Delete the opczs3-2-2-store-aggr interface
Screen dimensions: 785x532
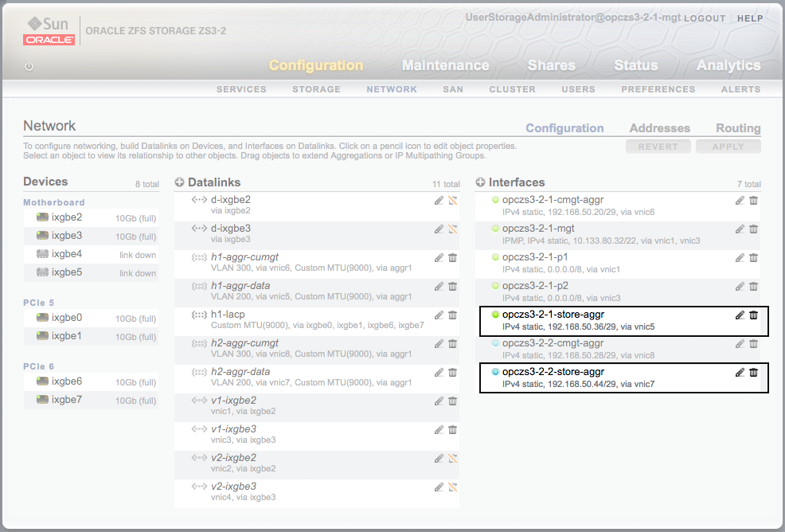(x=753, y=372)
